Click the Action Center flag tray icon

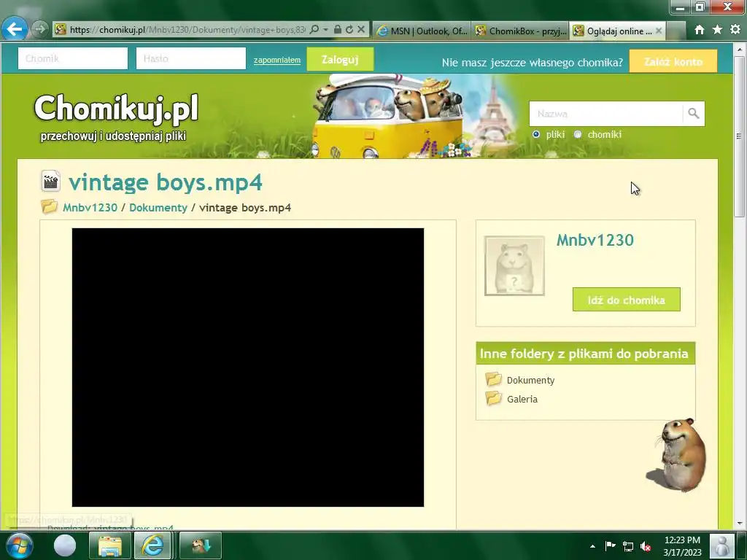point(611,546)
